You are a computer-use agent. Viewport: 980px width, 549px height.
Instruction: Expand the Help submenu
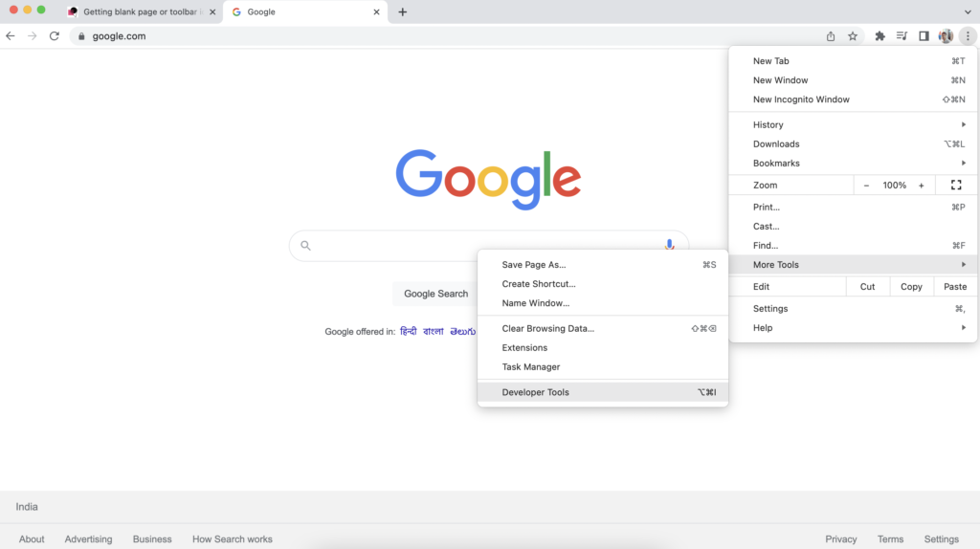(853, 328)
